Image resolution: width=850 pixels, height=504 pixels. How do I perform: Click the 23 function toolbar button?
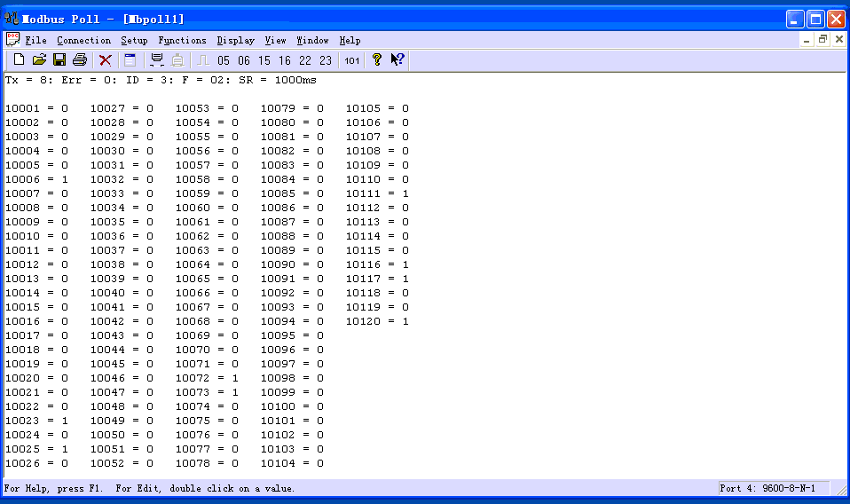(x=326, y=60)
